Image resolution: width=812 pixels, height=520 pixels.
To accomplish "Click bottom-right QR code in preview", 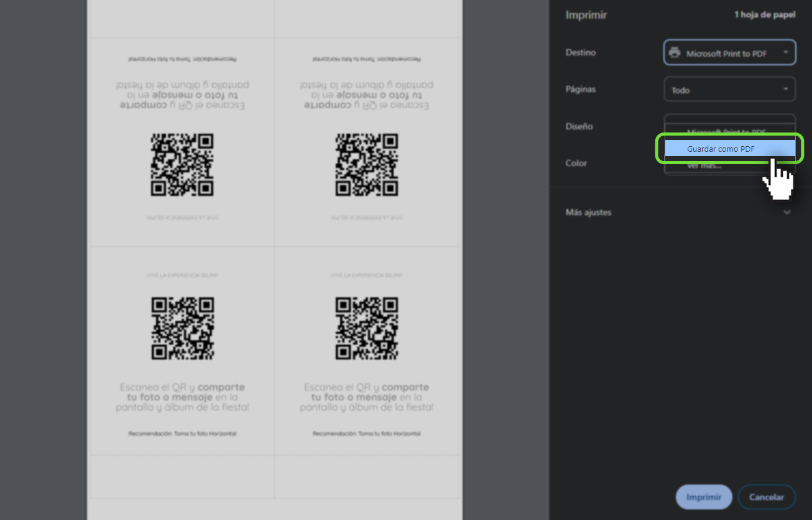I will 367,328.
